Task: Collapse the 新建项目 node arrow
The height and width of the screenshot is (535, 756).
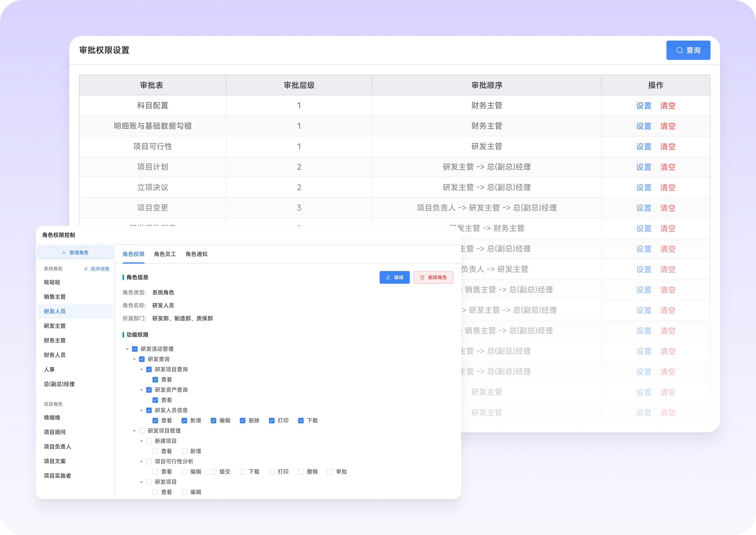Action: pos(141,441)
